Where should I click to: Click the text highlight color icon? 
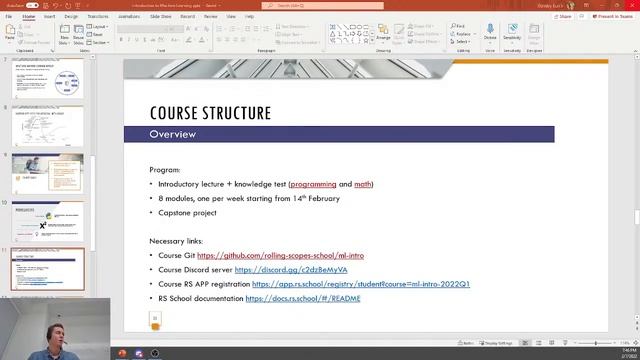point(189,40)
